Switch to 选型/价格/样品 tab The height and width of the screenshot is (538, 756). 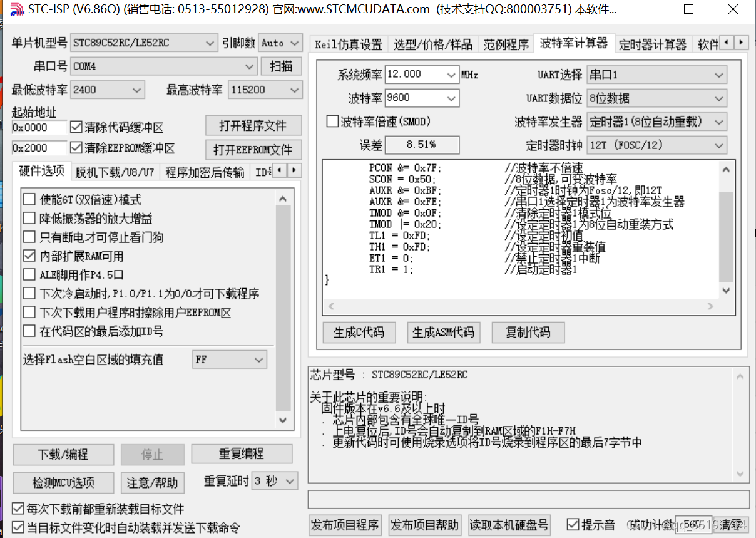[433, 44]
